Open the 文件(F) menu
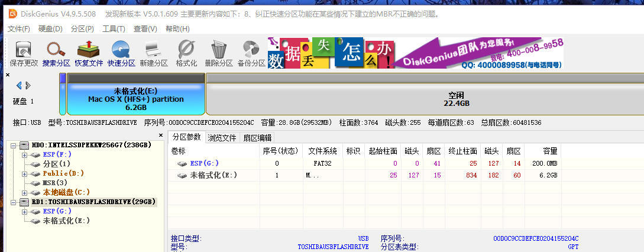 [x=19, y=29]
